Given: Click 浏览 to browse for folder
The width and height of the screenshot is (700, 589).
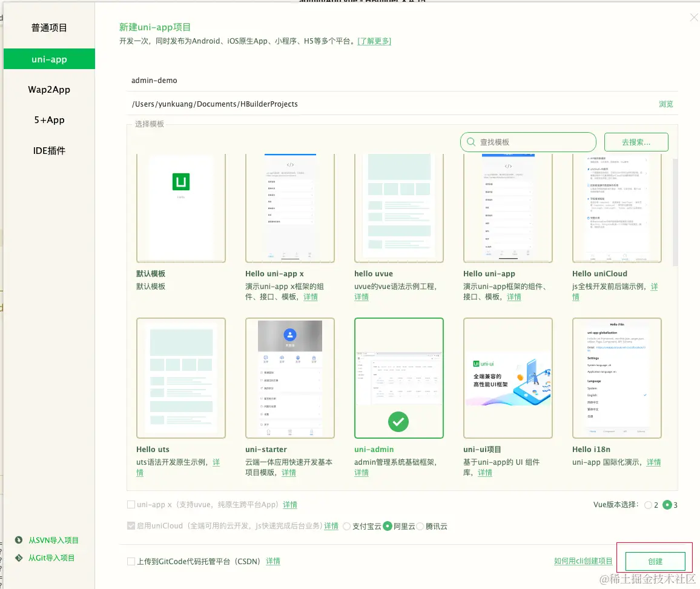Looking at the screenshot, I should coord(665,104).
